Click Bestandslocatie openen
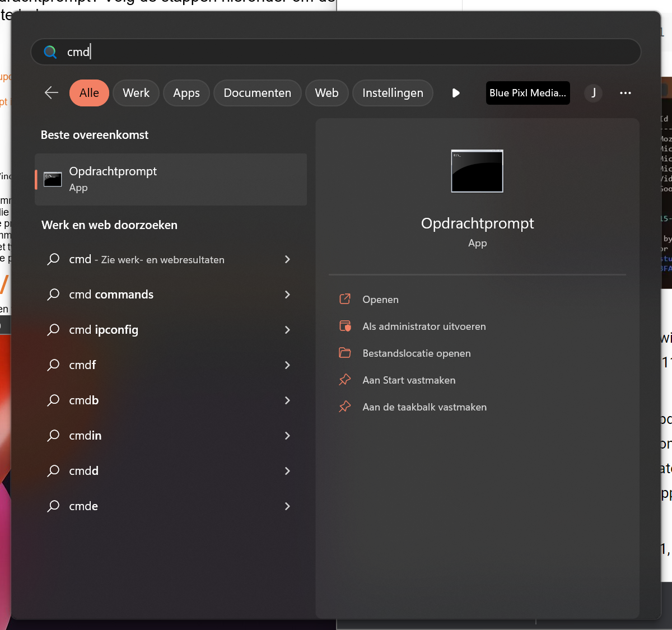 click(416, 353)
